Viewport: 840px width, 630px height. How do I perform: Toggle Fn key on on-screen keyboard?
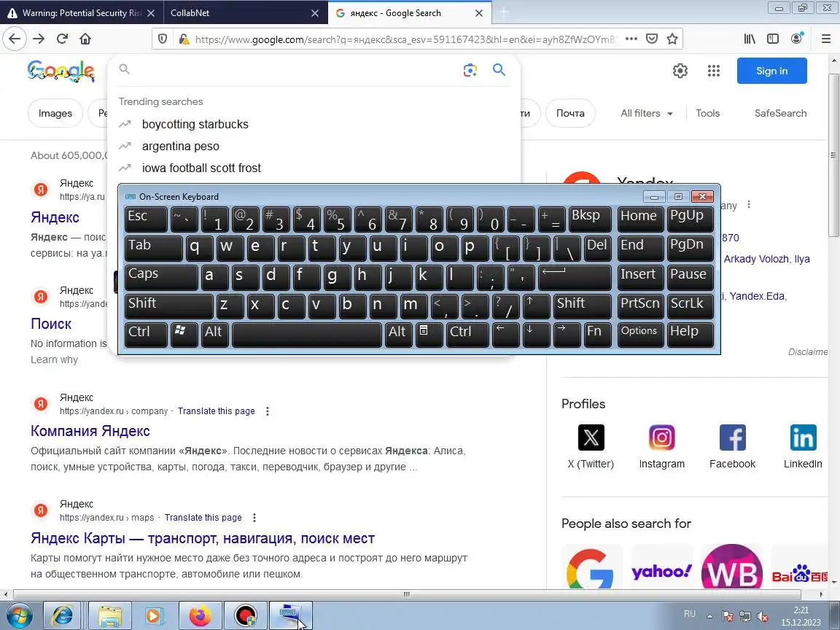(596, 335)
